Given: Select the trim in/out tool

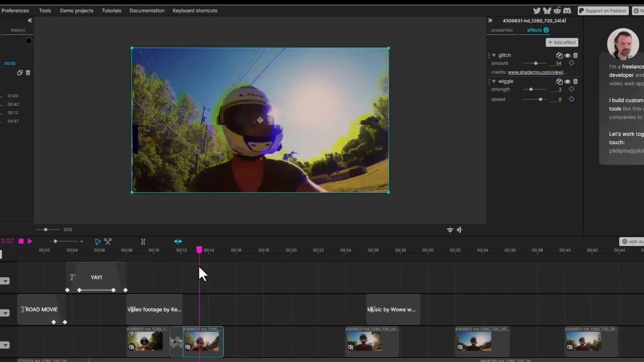Looking at the screenshot, I should 143,241.
